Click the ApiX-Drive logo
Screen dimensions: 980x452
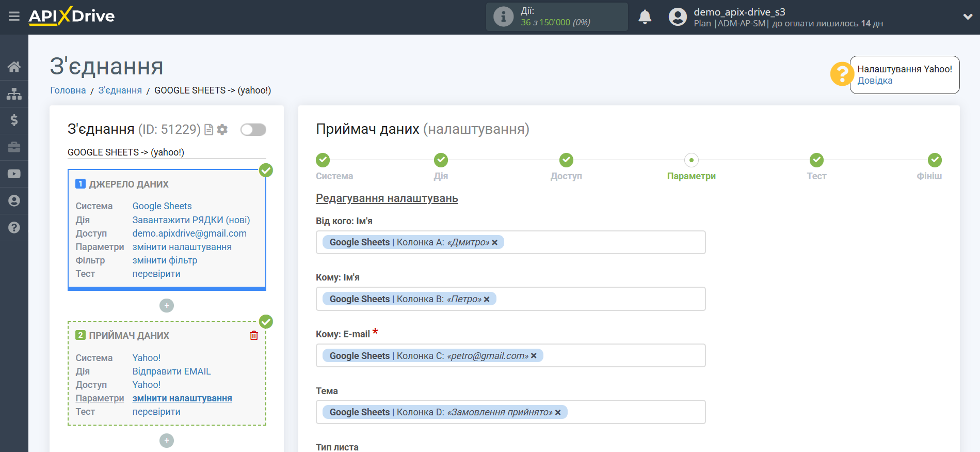(72, 16)
